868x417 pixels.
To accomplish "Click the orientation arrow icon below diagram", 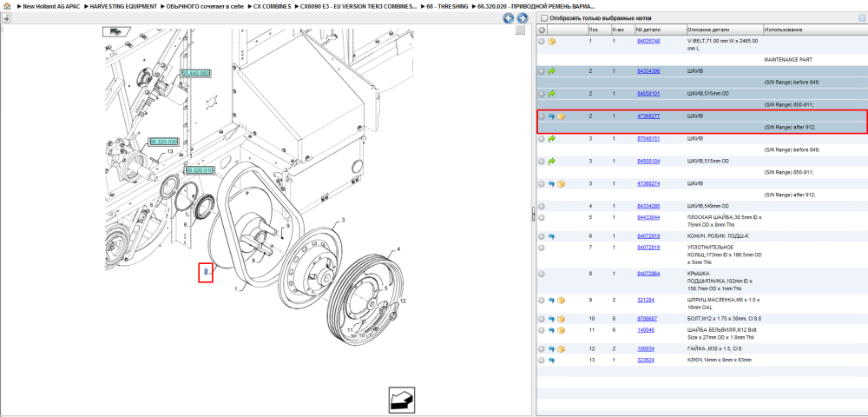I will click(401, 400).
